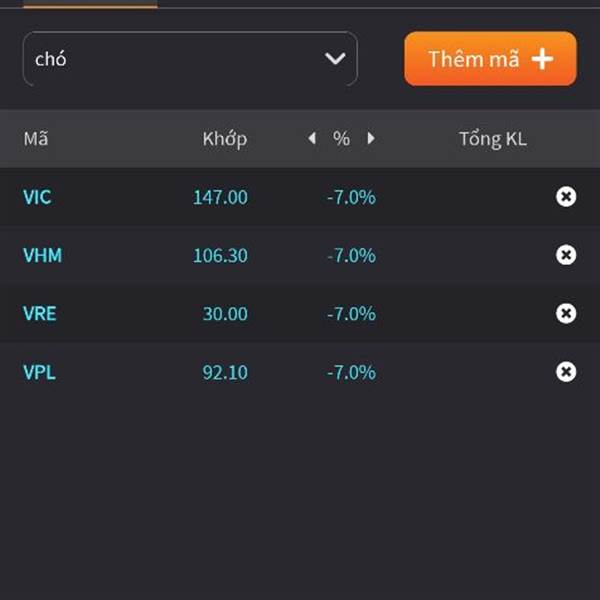This screenshot has height=600, width=600.
Task: Remove VHM from the watchlist
Action: (x=566, y=255)
